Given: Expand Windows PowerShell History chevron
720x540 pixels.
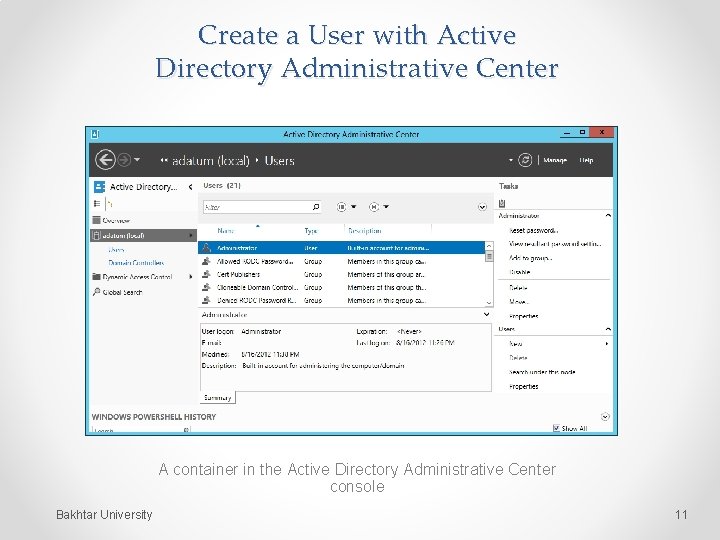Looking at the screenshot, I should (x=605, y=416).
